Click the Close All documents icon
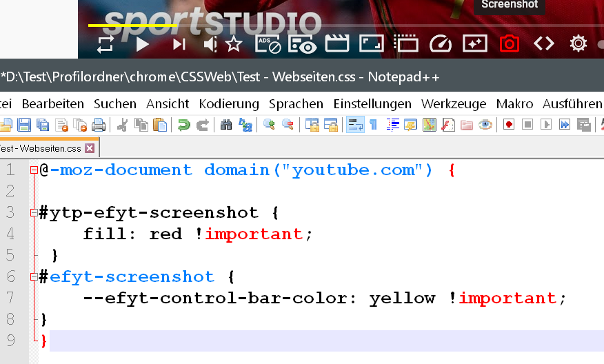Image resolution: width=604 pixels, height=364 pixels. [80, 125]
